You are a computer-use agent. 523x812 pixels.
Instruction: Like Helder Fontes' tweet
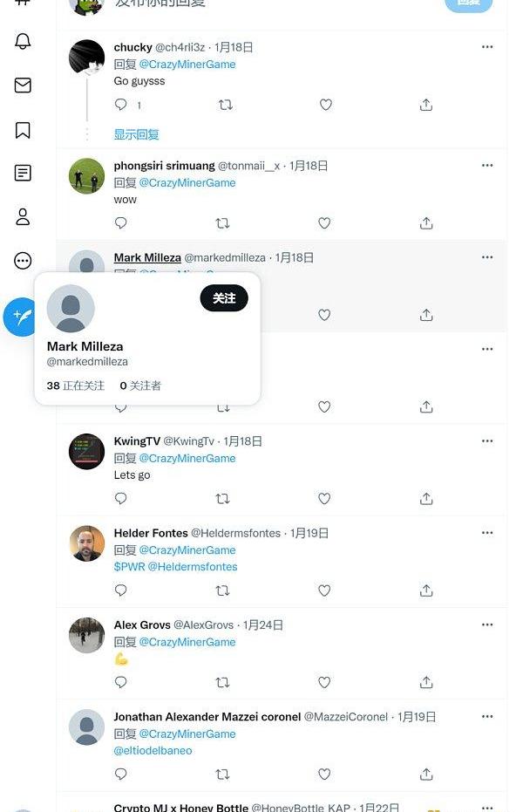(x=324, y=590)
